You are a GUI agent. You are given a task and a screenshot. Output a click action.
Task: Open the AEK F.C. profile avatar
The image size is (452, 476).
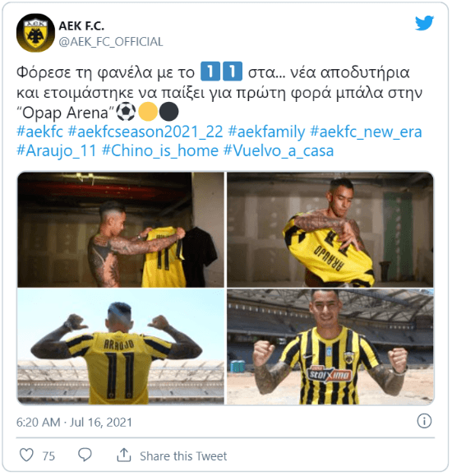pyautogui.click(x=35, y=33)
